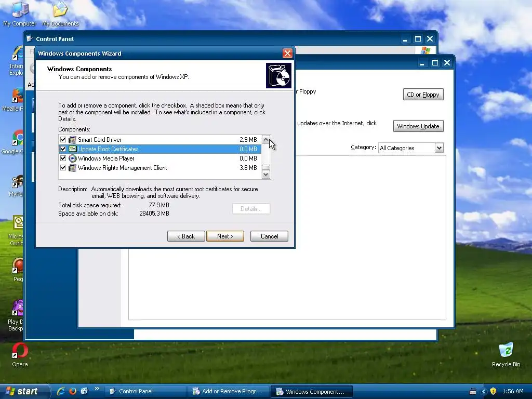The height and width of the screenshot is (399, 532).
Task: Click the Windows Rights Management Client icon
Action: [x=72, y=168]
